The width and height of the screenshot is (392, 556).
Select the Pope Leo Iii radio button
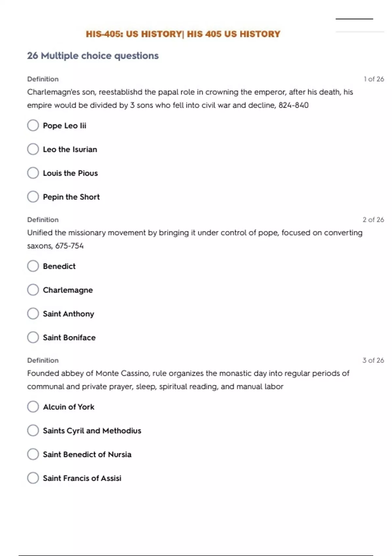coord(33,125)
